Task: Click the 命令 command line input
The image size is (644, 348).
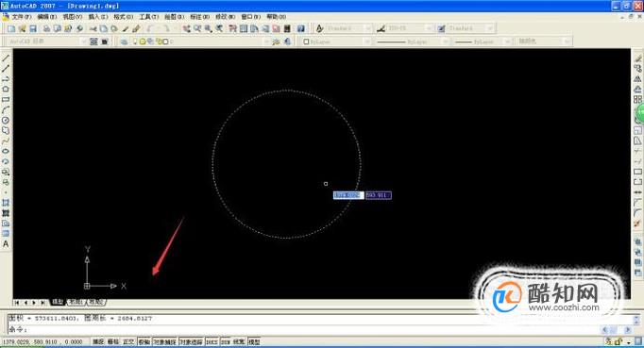Action: 320,329
